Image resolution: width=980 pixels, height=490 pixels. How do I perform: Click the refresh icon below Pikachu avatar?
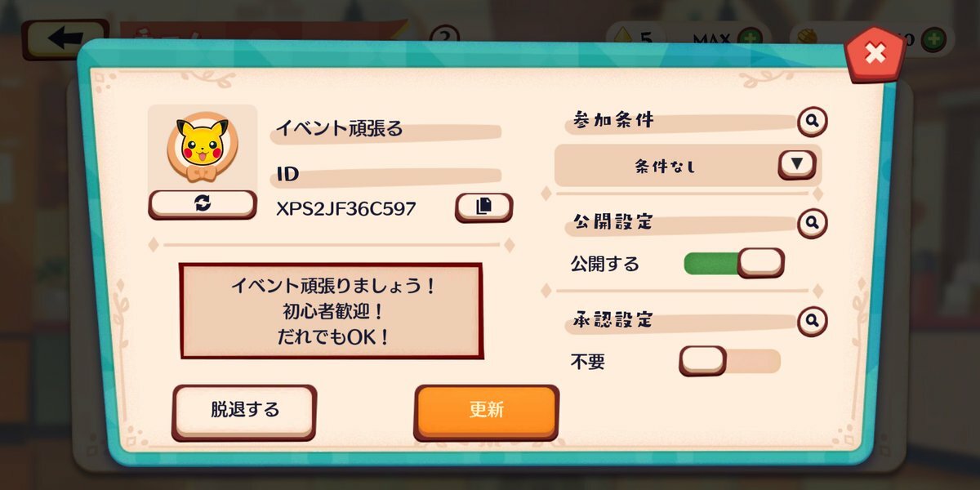coord(202,204)
